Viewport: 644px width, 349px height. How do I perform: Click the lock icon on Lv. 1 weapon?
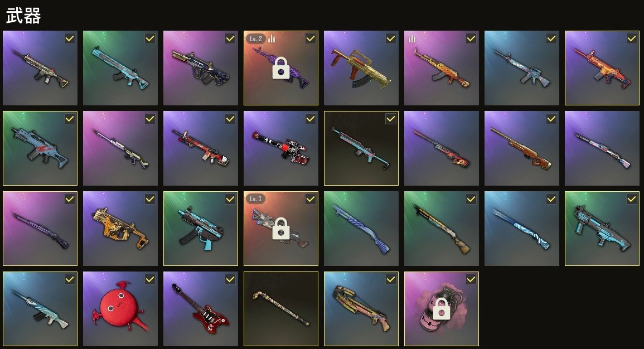[281, 228]
